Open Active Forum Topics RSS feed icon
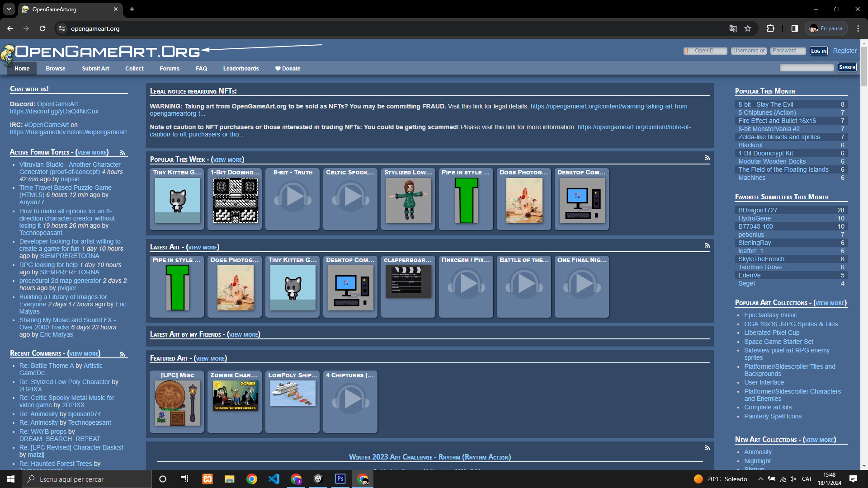 pyautogui.click(x=123, y=153)
